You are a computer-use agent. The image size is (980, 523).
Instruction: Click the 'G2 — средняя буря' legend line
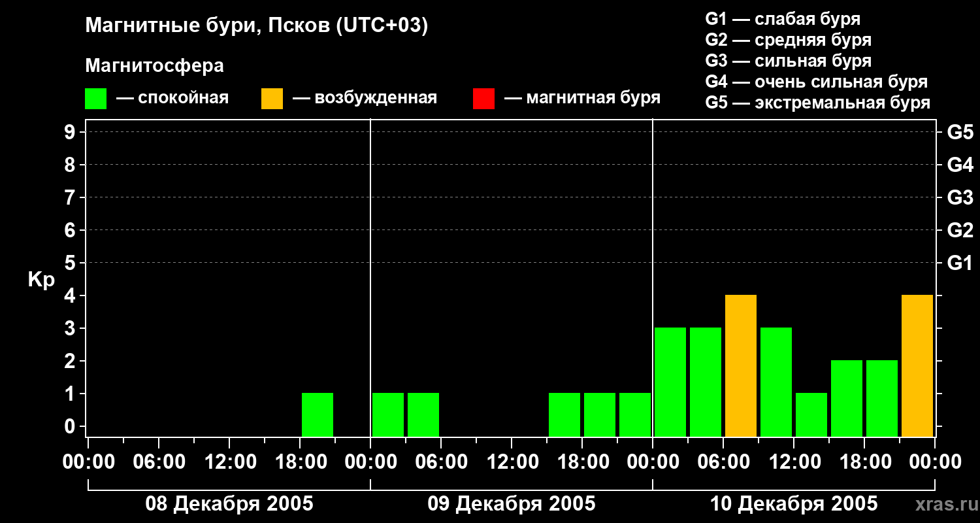pyautogui.click(x=788, y=40)
